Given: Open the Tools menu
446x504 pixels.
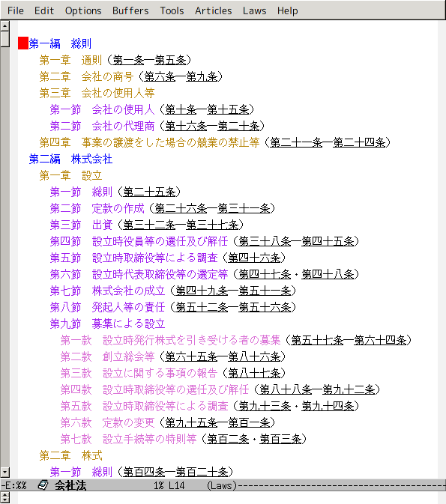Looking at the screenshot, I should coord(172,10).
